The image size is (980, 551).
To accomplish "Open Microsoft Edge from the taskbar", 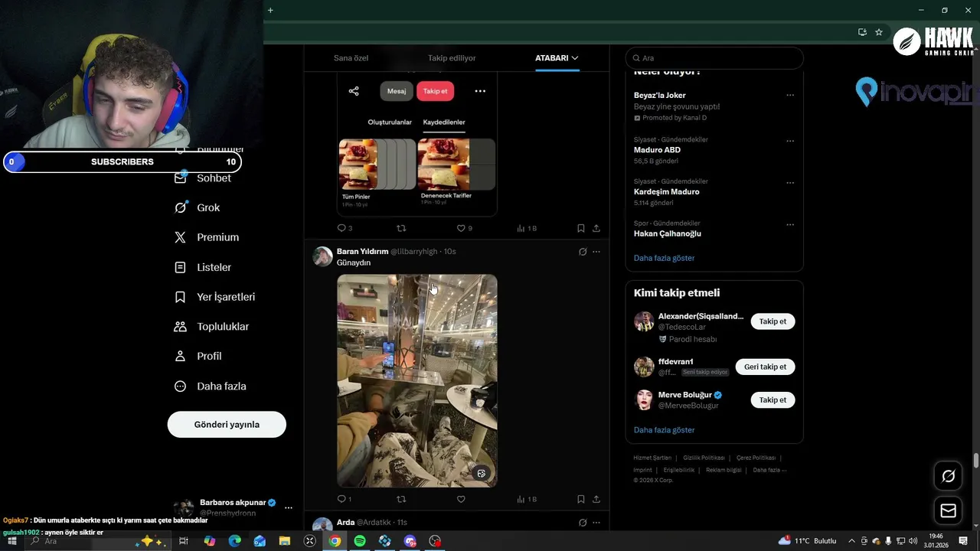I will 234,541.
